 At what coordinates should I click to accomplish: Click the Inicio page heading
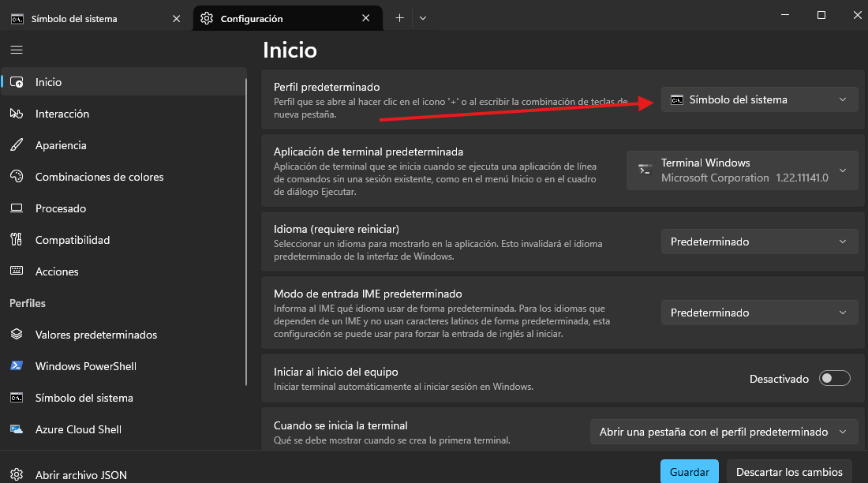pyautogui.click(x=290, y=50)
